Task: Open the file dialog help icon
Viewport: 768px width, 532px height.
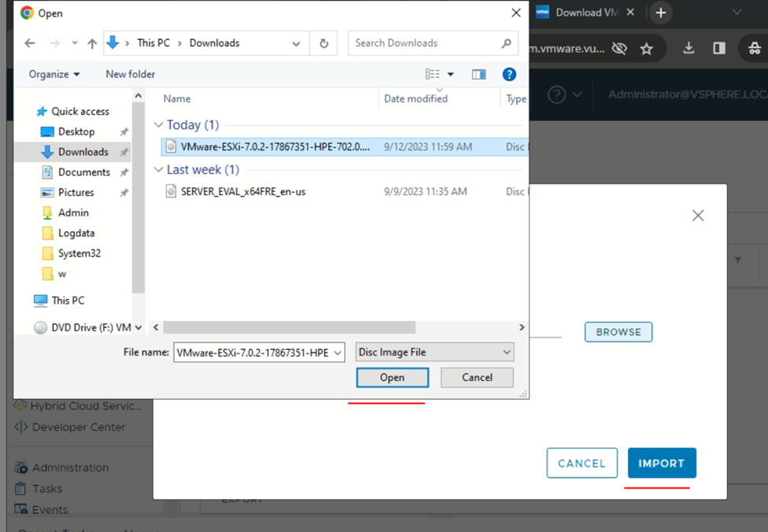Action: pyautogui.click(x=509, y=75)
